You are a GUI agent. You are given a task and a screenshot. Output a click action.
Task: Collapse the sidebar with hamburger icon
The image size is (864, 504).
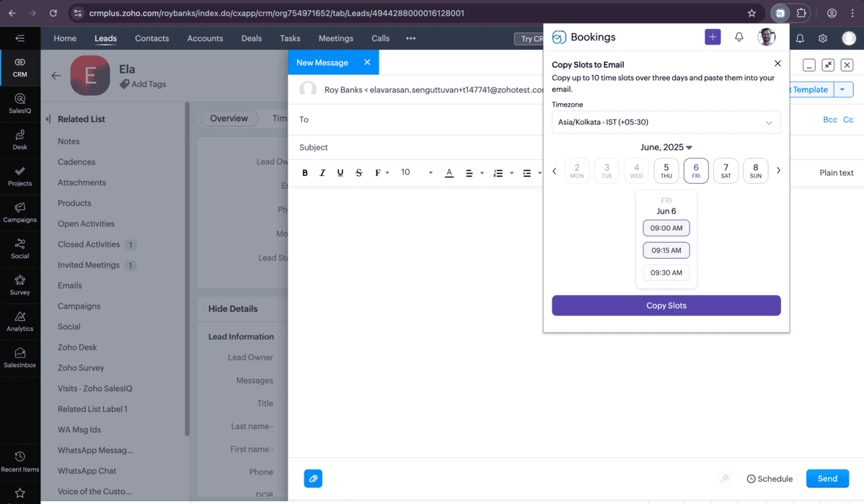pyautogui.click(x=20, y=38)
